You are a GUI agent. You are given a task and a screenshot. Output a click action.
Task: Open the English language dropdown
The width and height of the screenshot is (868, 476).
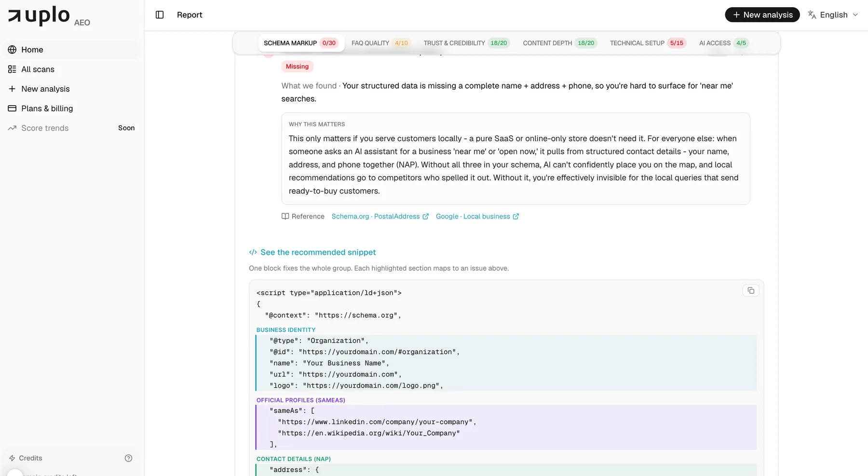pyautogui.click(x=833, y=15)
